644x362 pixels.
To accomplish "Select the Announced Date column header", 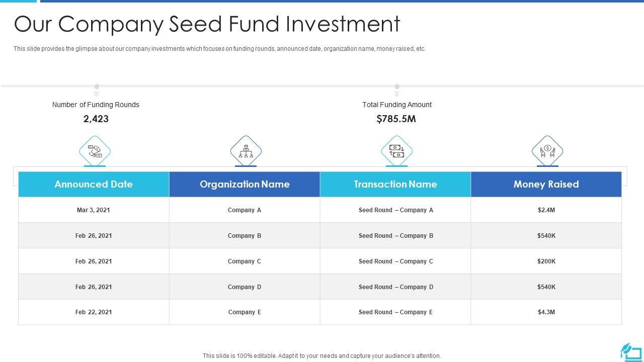I will 94,185.
